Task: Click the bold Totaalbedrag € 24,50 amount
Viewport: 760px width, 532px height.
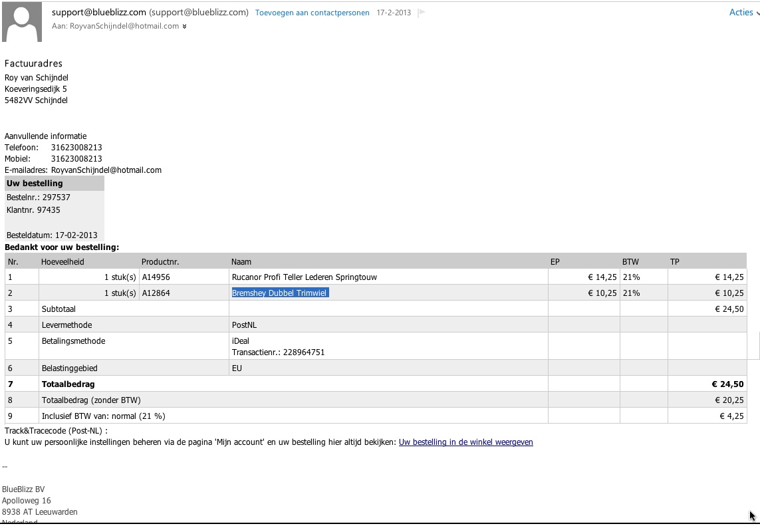Action: [x=727, y=384]
